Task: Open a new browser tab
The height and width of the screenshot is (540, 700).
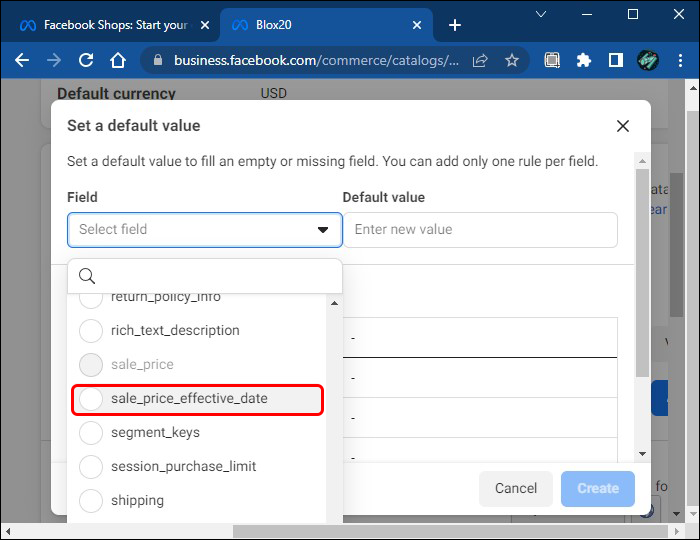Action: 455,24
